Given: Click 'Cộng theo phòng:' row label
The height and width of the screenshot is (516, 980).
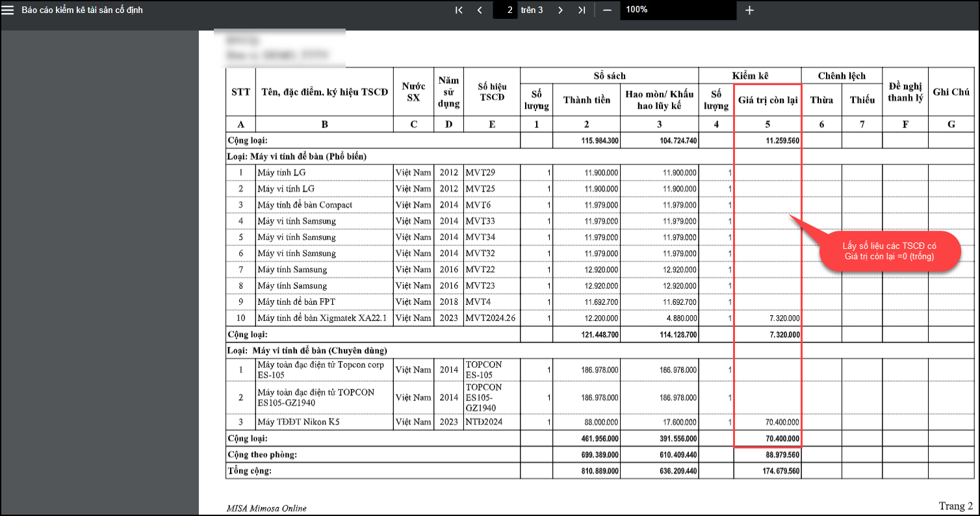Looking at the screenshot, I should tap(263, 454).
